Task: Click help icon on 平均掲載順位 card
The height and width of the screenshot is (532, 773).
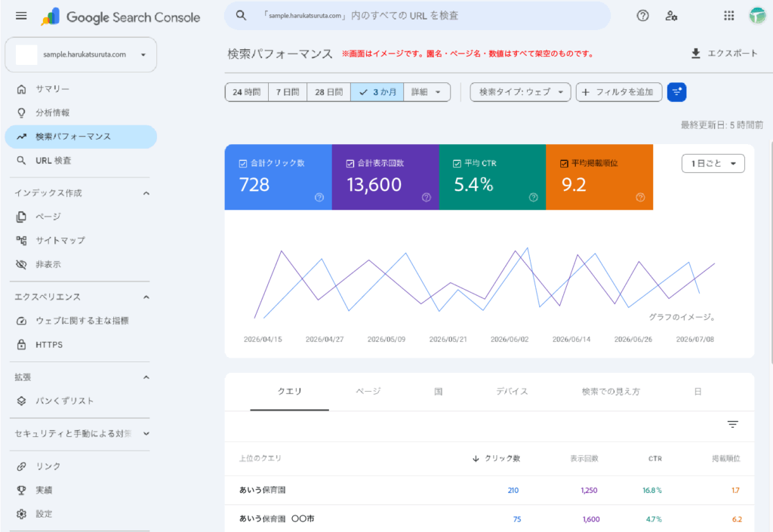Action: [x=640, y=198]
